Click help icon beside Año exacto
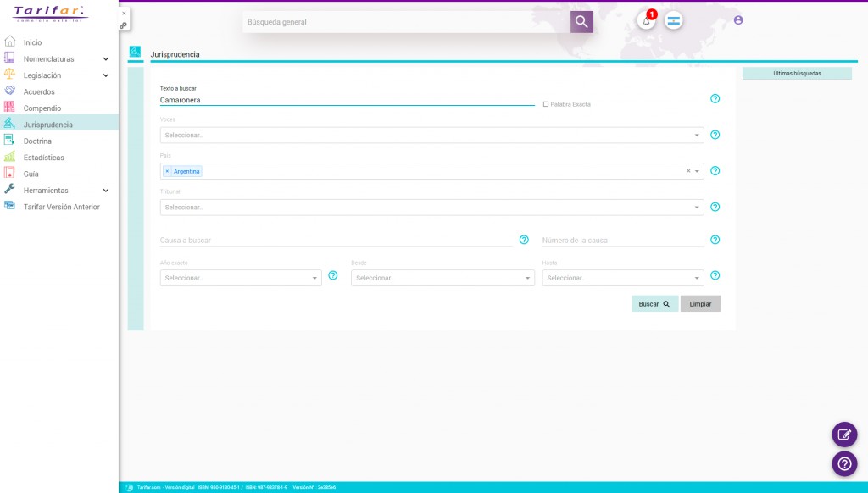This screenshot has width=868, height=493. pyautogui.click(x=332, y=275)
